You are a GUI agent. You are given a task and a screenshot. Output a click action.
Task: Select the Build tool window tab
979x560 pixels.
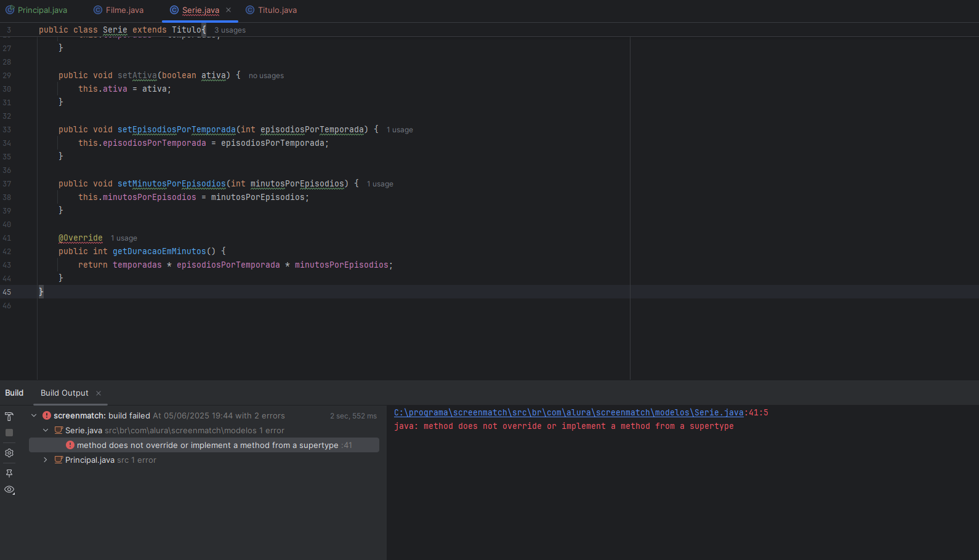tap(14, 393)
